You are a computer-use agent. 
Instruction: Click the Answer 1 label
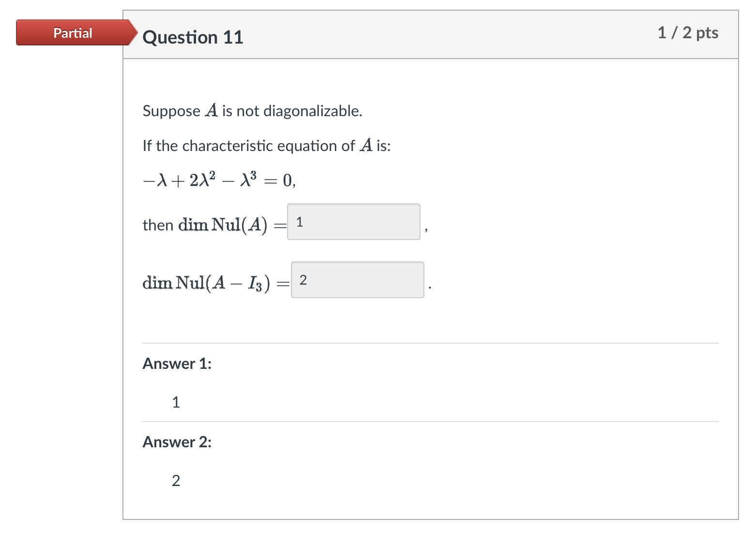tap(177, 364)
